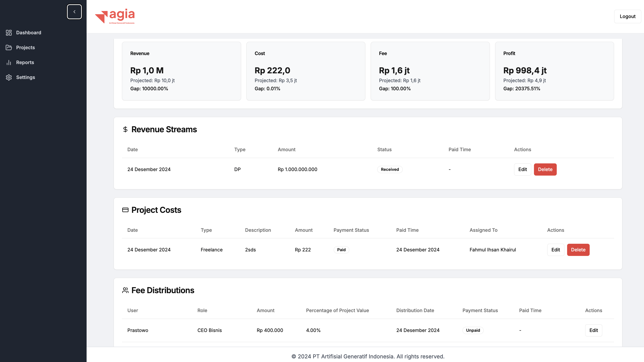Click the Delete button for DP revenue
The height and width of the screenshot is (362, 644).
click(x=545, y=169)
